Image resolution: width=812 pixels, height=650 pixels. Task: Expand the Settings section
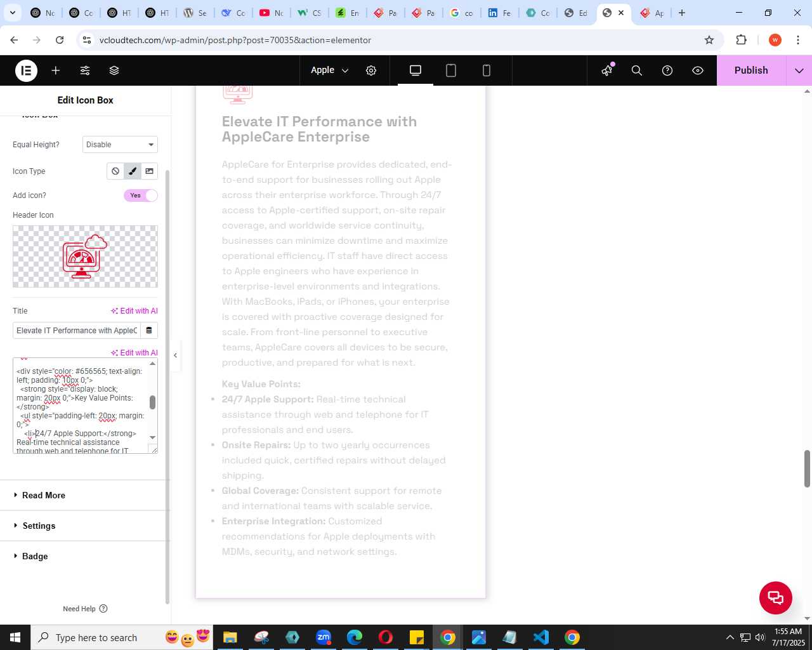click(85, 526)
